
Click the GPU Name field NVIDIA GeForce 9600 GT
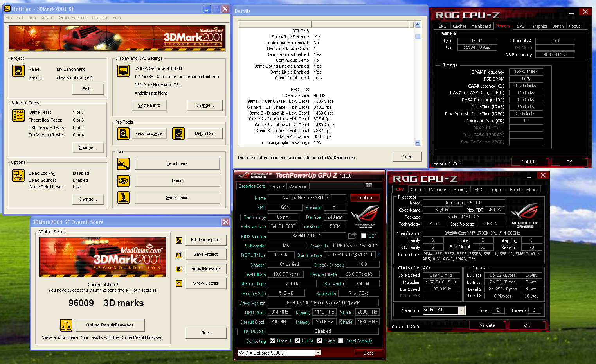click(x=307, y=198)
